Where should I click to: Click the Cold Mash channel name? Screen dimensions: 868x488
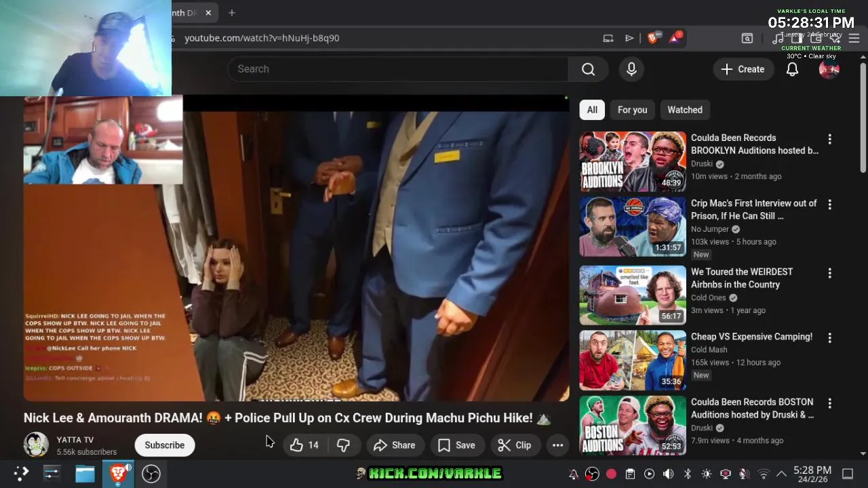click(x=709, y=350)
